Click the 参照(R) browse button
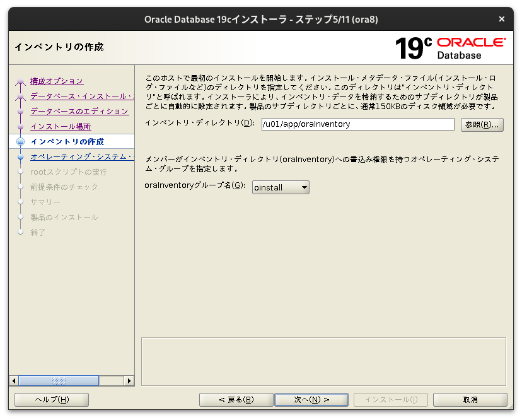Viewport: 522px width, 420px height. pyautogui.click(x=482, y=124)
